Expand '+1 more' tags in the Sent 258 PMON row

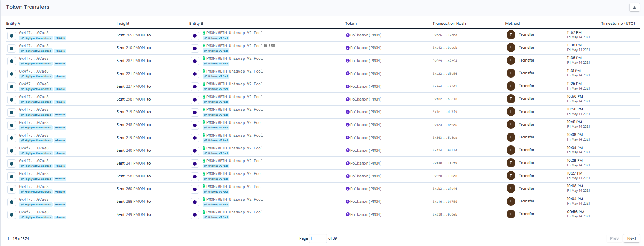(60, 179)
